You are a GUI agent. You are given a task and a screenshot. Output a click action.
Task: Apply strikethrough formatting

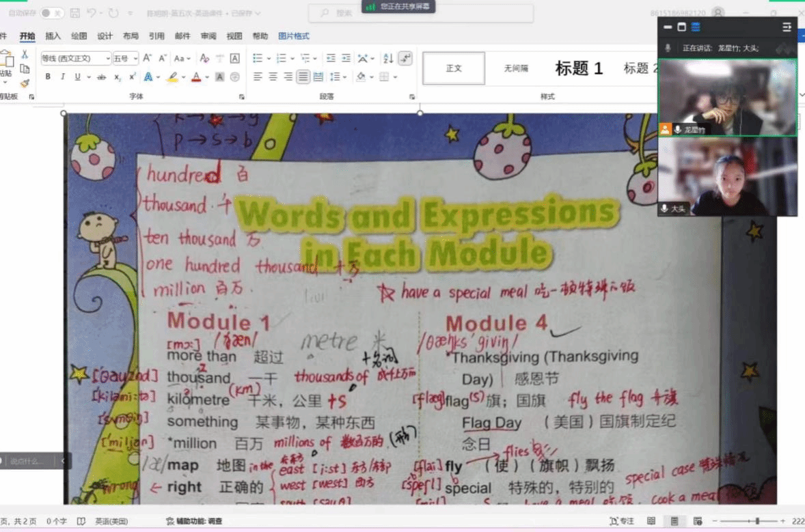point(101,77)
